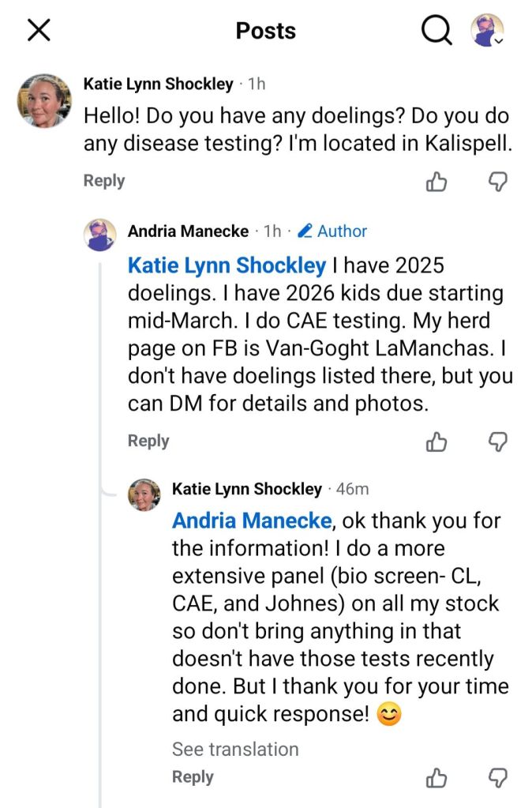Like Katie's first comment about doelings
The width and height of the screenshot is (532, 808).
tap(436, 182)
